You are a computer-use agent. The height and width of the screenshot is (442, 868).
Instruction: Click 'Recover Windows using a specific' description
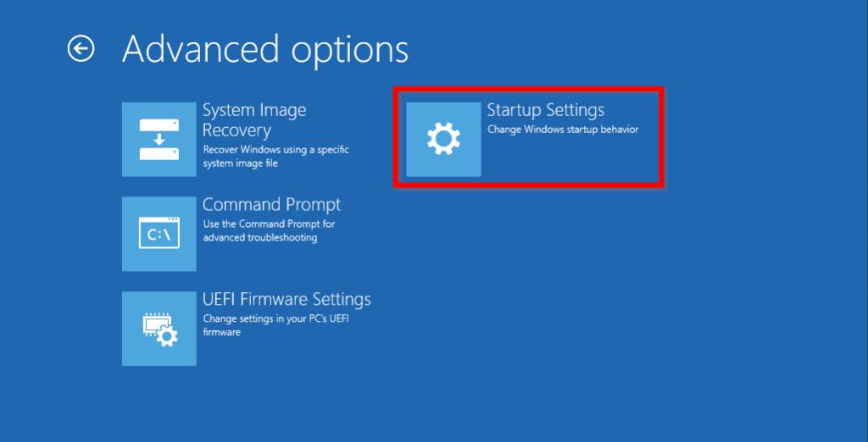pyautogui.click(x=275, y=150)
